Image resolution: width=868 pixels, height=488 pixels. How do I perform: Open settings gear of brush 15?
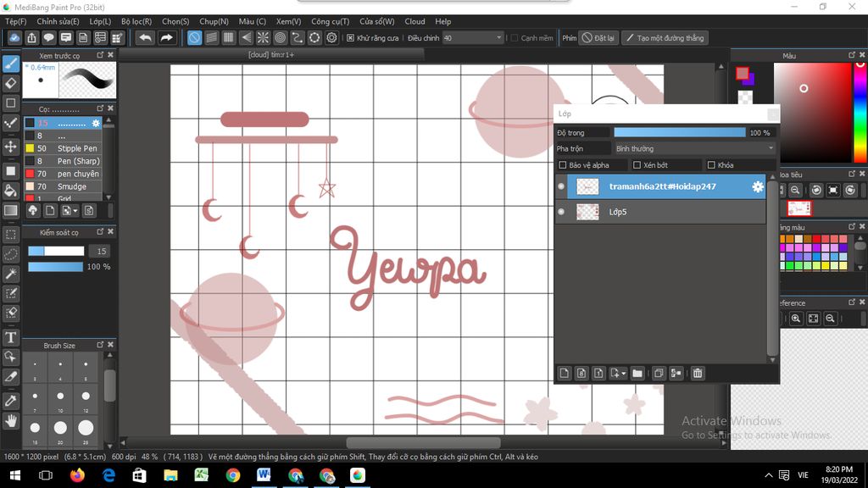(96, 123)
